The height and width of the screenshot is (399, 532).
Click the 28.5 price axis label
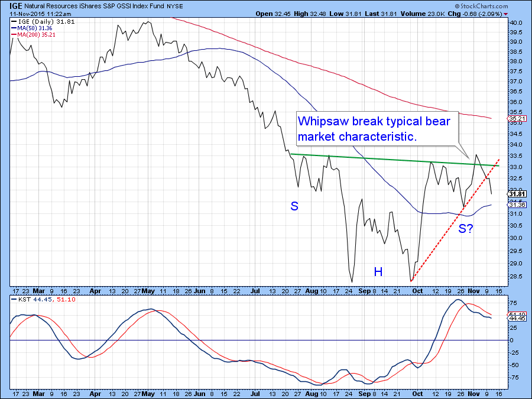516,277
